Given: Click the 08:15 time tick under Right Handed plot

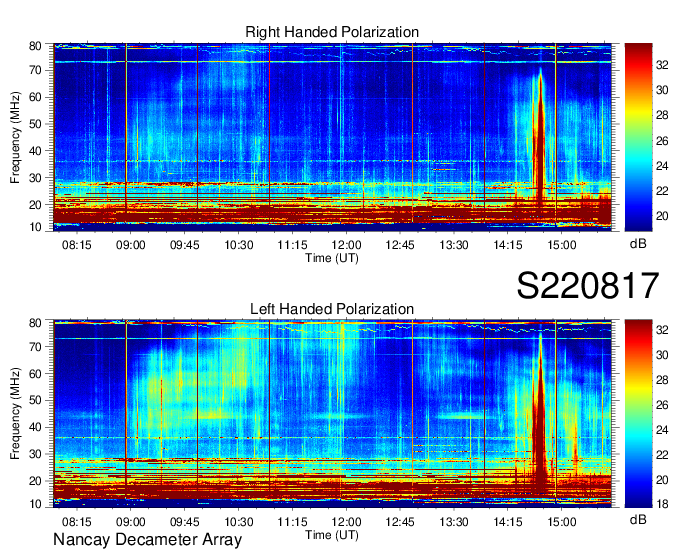Looking at the screenshot, I should (77, 245).
